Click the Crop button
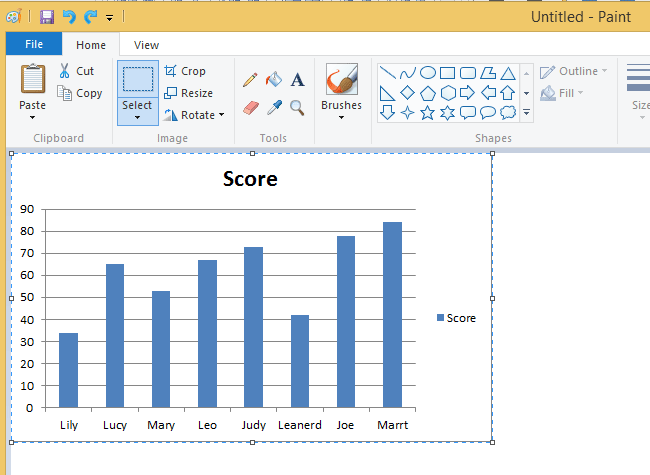Screen dimensions: 650x475 185,71
